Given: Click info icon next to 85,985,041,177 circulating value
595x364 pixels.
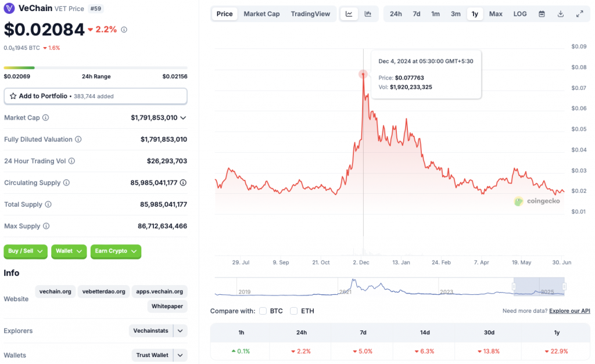Looking at the screenshot, I should click(x=183, y=183).
